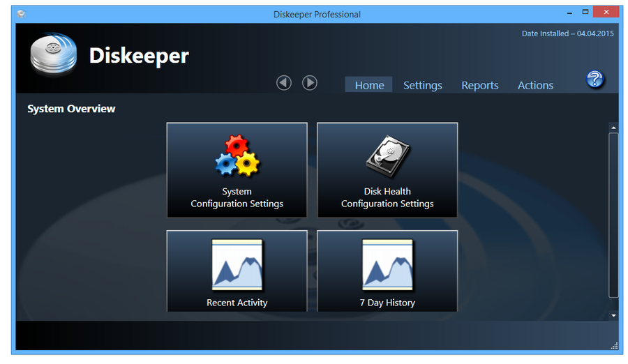628x364 pixels.
Task: Maximize the Diskeeper window
Action: pos(585,12)
